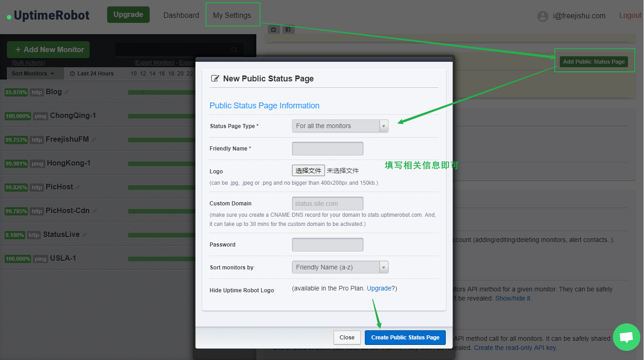Image resolution: width=644 pixels, height=360 pixels.
Task: Click the user avatar icon
Action: (542, 16)
